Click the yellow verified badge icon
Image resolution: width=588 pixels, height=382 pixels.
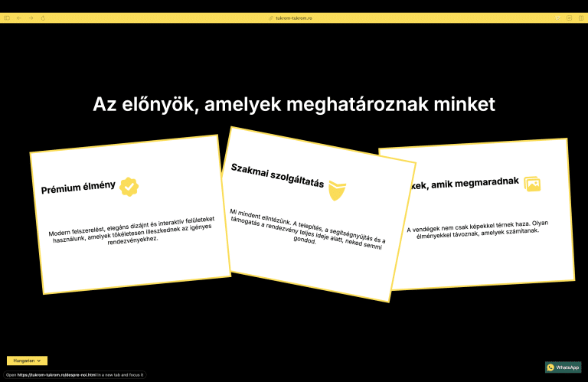tap(129, 187)
